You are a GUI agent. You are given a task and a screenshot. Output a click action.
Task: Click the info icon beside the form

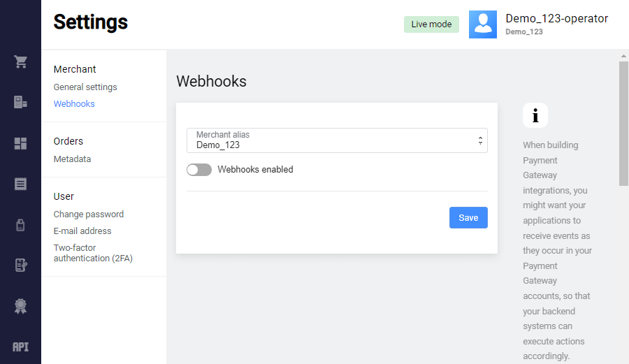535,115
